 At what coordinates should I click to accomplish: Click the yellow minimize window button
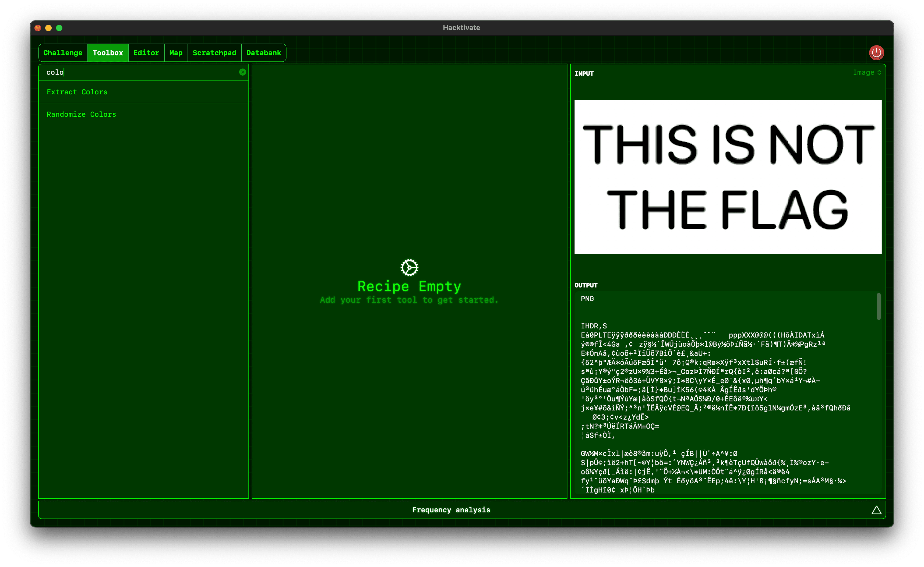(x=48, y=28)
